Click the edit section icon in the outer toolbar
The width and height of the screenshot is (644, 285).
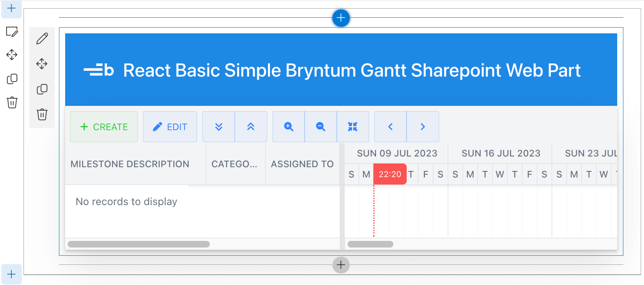pos(12,31)
